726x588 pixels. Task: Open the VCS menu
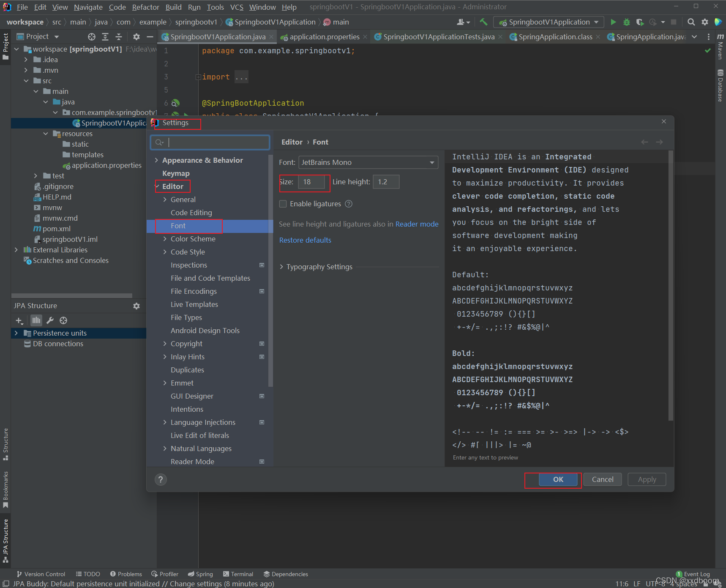(x=237, y=7)
